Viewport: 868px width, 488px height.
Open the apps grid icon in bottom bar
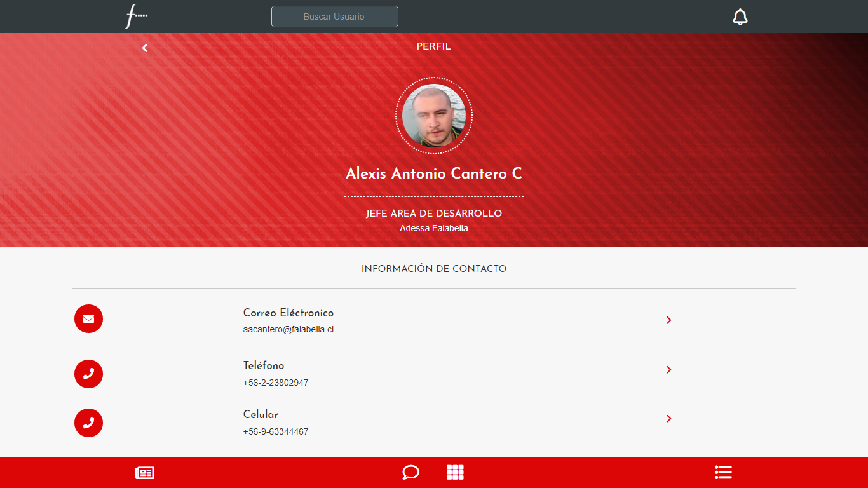455,473
